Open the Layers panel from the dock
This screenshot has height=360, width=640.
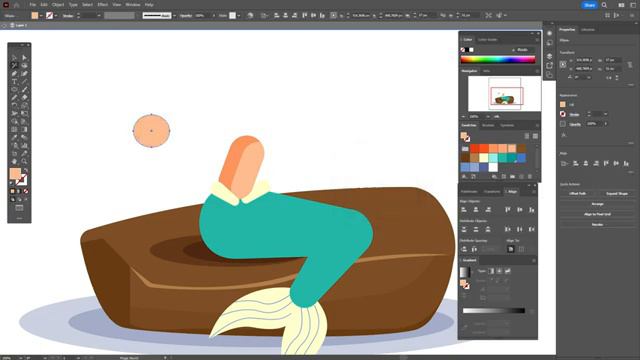coord(549,56)
